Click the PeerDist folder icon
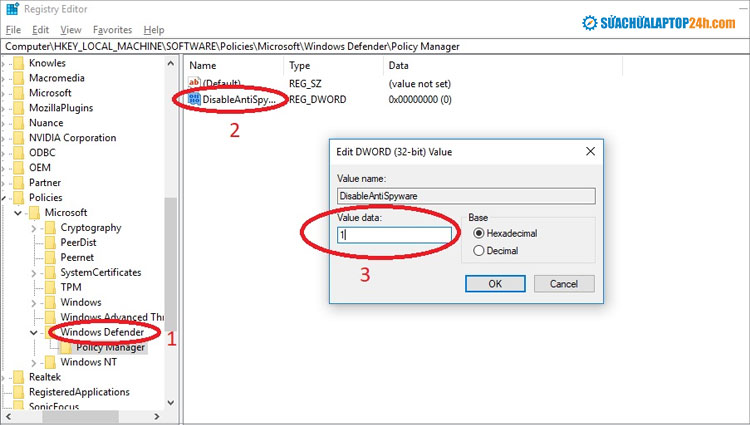The width and height of the screenshot is (750, 425). [x=50, y=242]
